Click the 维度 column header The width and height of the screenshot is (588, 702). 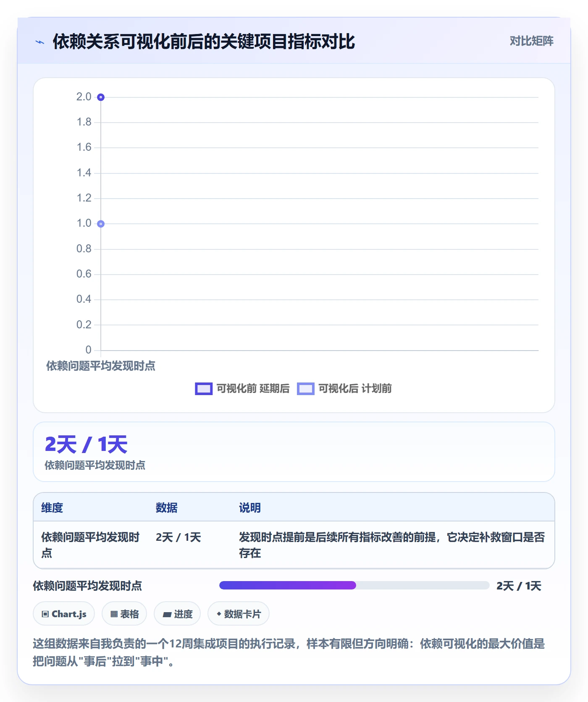[52, 508]
